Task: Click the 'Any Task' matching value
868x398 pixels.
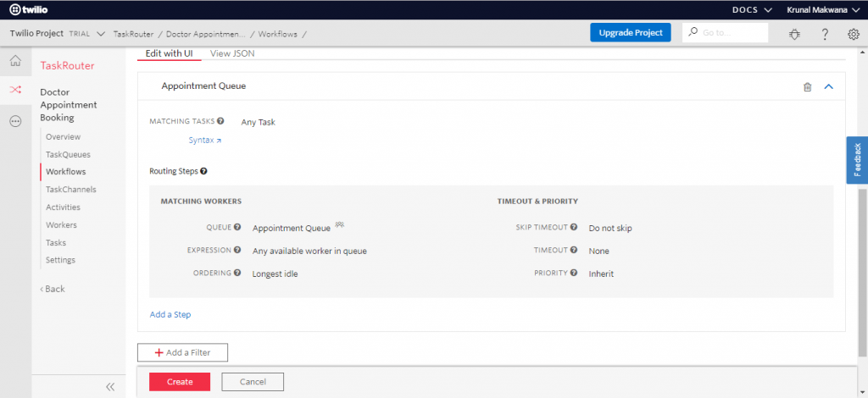Action: click(258, 122)
